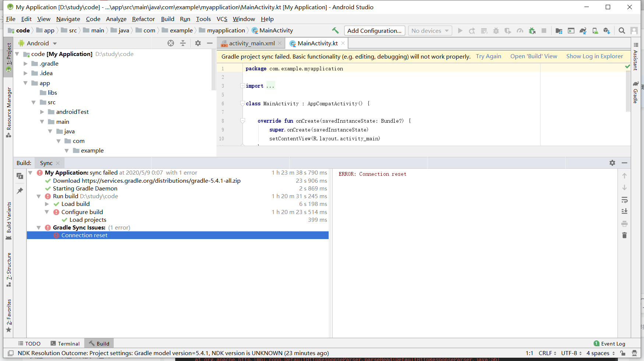
Task: Collapse the Run build node
Action: tap(38, 196)
